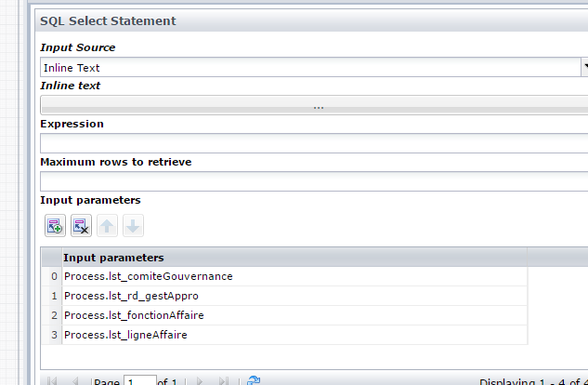Open the Input Source dropdown arrow
Screen dimensions: 588x385
coord(584,67)
